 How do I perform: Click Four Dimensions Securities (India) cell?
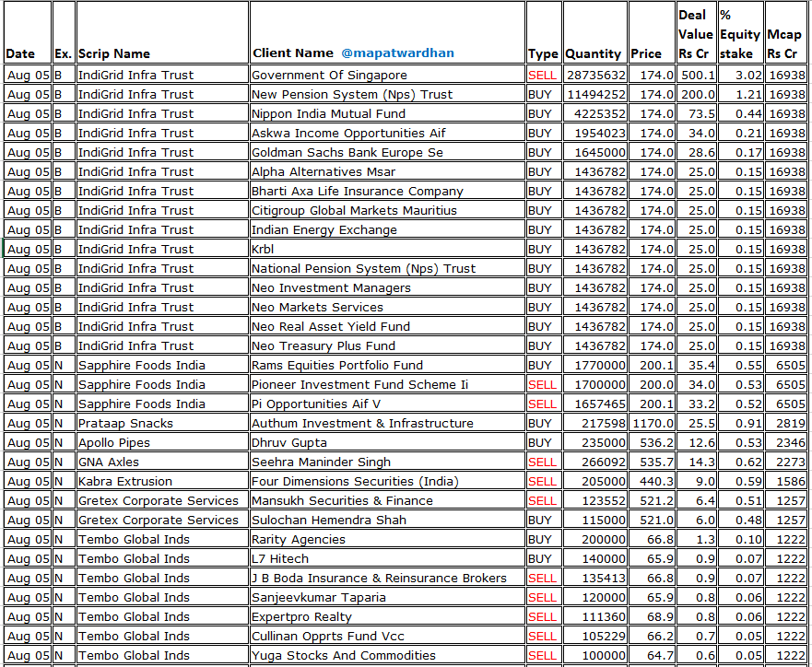387,481
